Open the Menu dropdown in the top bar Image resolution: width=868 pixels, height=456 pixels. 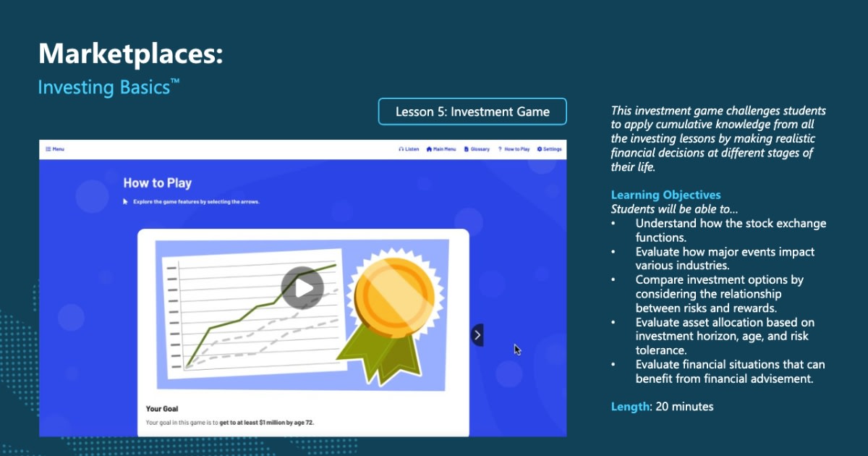[54, 148]
